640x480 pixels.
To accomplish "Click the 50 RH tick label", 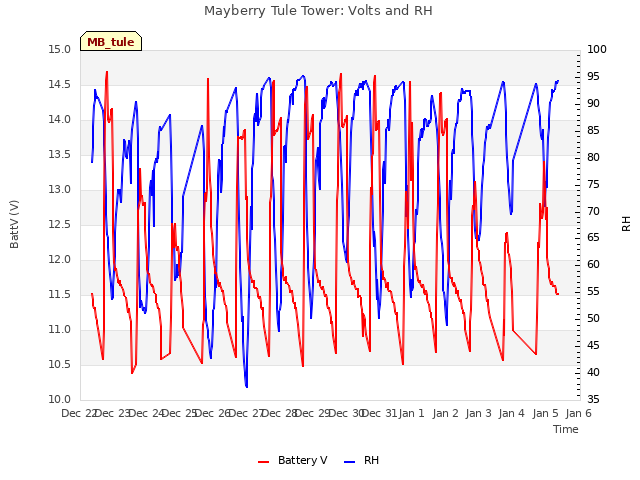I will pos(593,319).
